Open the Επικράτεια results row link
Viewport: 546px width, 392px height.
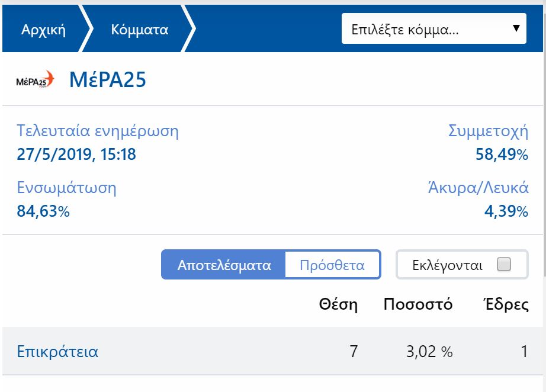(x=57, y=352)
